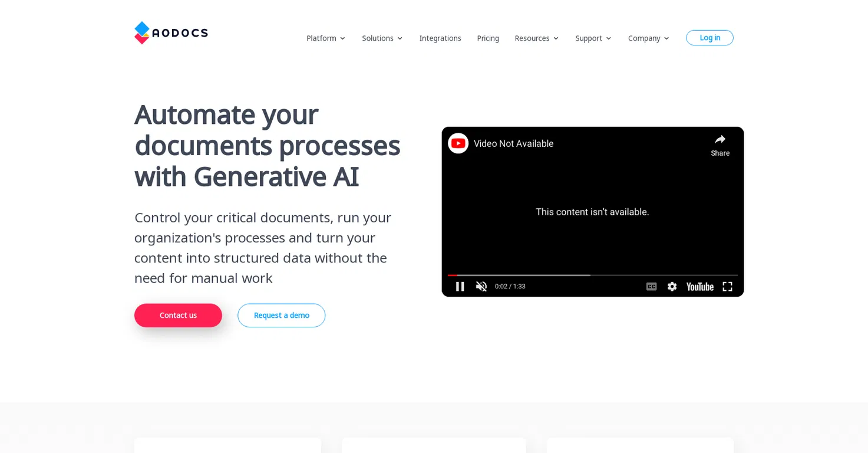The width and height of the screenshot is (868, 453).
Task: Expand the Support chevron arrow
Action: pos(608,38)
